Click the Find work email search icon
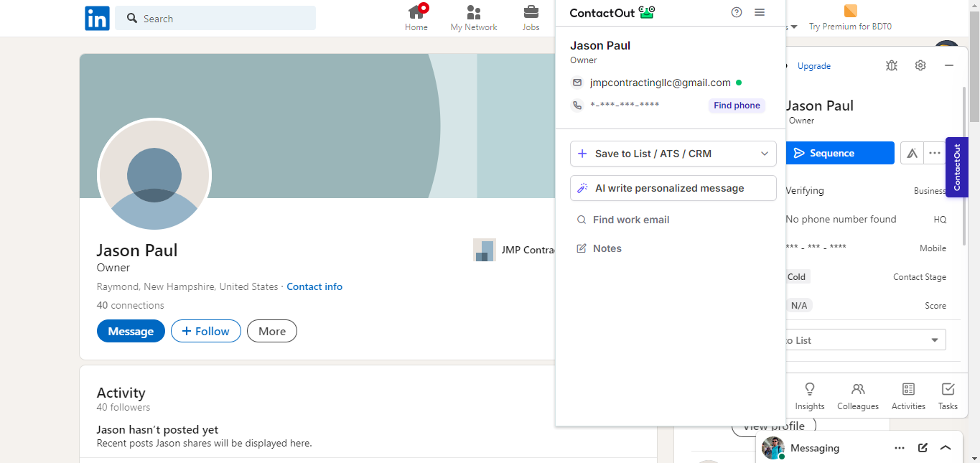This screenshot has height=463, width=980. pyautogui.click(x=582, y=220)
